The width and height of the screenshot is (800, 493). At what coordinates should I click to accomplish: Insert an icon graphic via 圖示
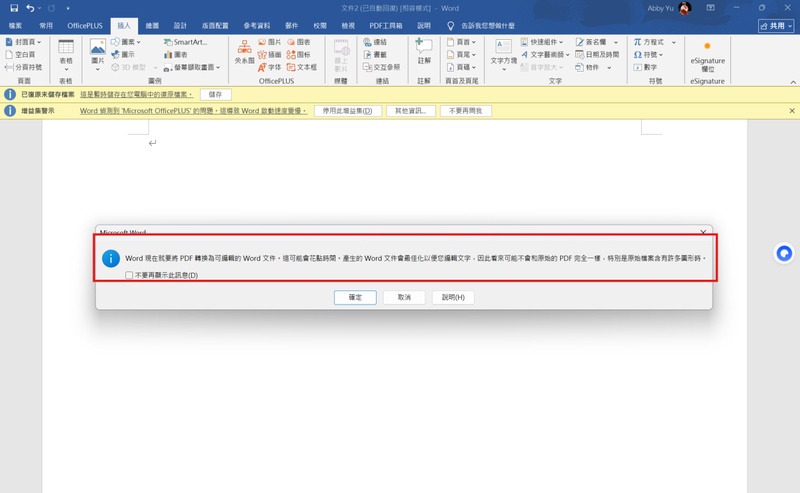tap(123, 55)
